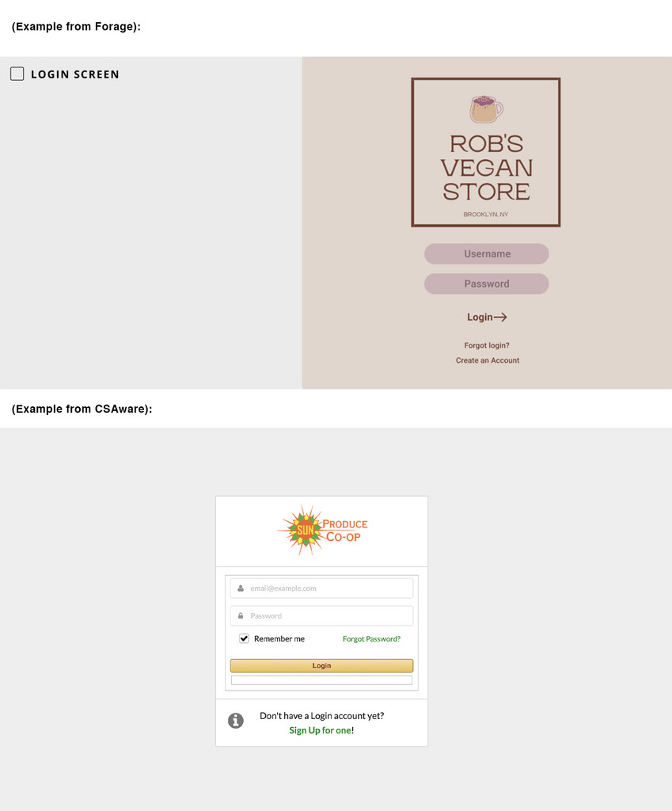Click the pink Password field in Forage example
The image size is (672, 811).
[x=487, y=284]
